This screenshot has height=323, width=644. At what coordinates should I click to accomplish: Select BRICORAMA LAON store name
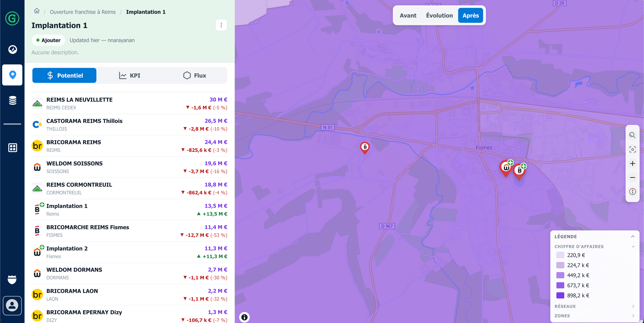coord(72,291)
